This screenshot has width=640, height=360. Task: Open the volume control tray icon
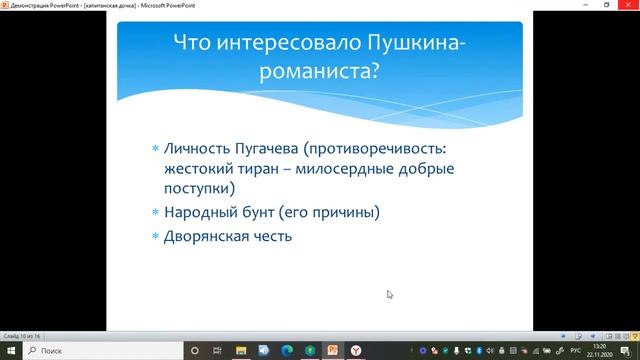pos(490,351)
